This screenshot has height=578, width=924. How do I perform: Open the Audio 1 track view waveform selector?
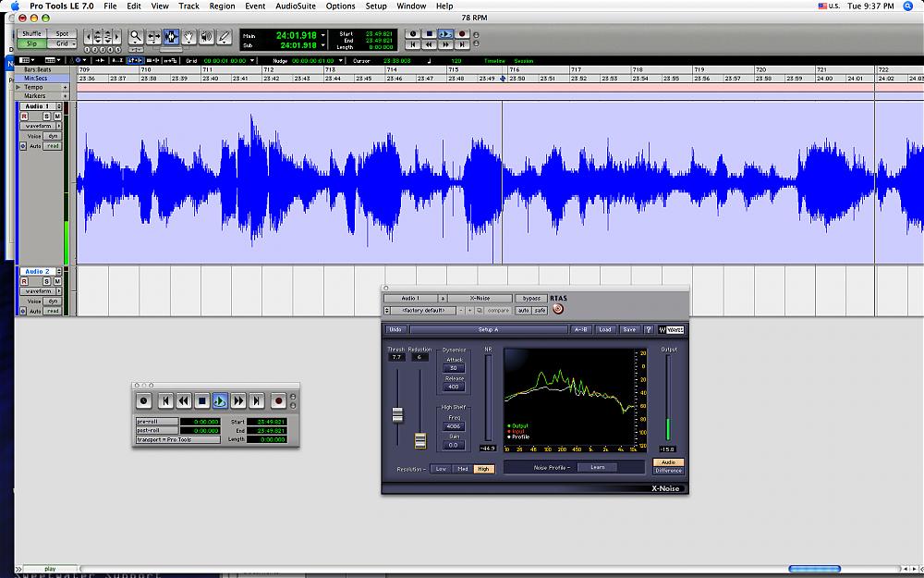pyautogui.click(x=41, y=126)
